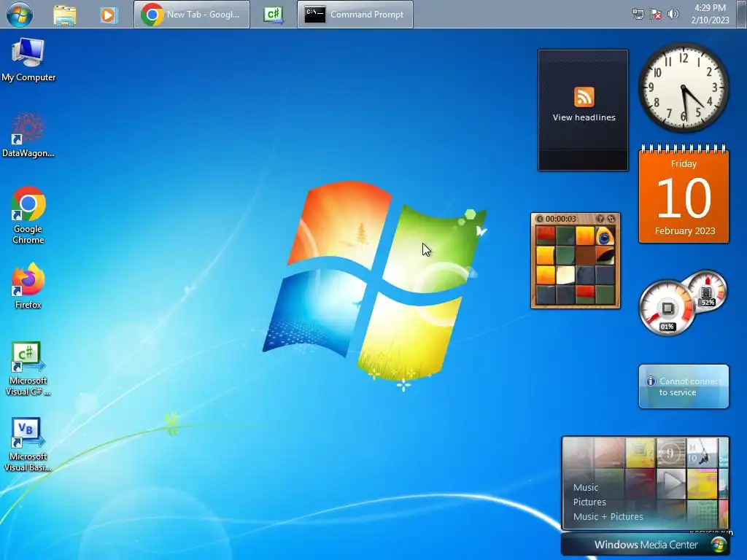Launch Windows Media Player from taskbar
The image size is (747, 560).
pyautogui.click(x=109, y=15)
